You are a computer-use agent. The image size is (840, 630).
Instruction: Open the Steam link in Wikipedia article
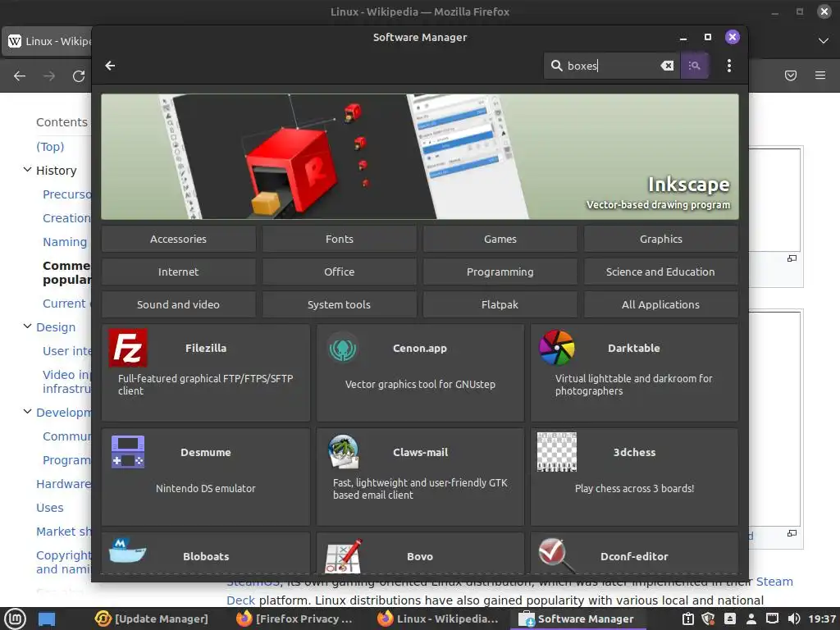[x=774, y=582]
